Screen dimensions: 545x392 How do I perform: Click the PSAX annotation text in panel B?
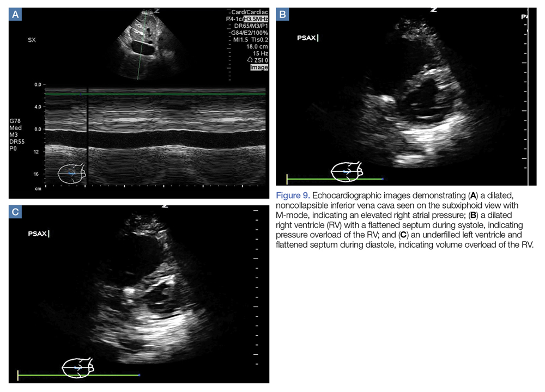point(307,38)
